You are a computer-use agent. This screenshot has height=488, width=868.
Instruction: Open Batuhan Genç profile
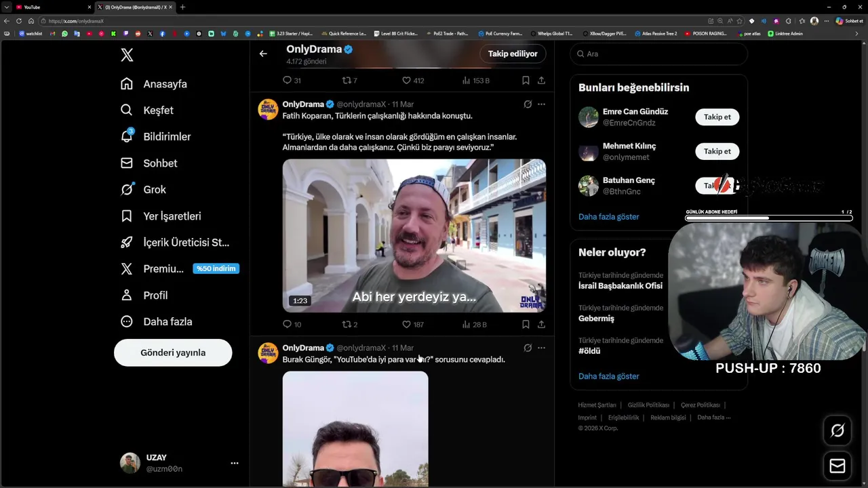628,180
